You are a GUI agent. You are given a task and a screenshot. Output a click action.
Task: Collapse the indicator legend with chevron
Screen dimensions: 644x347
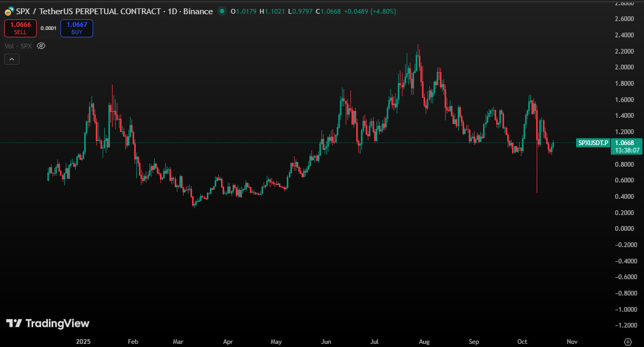12,59
